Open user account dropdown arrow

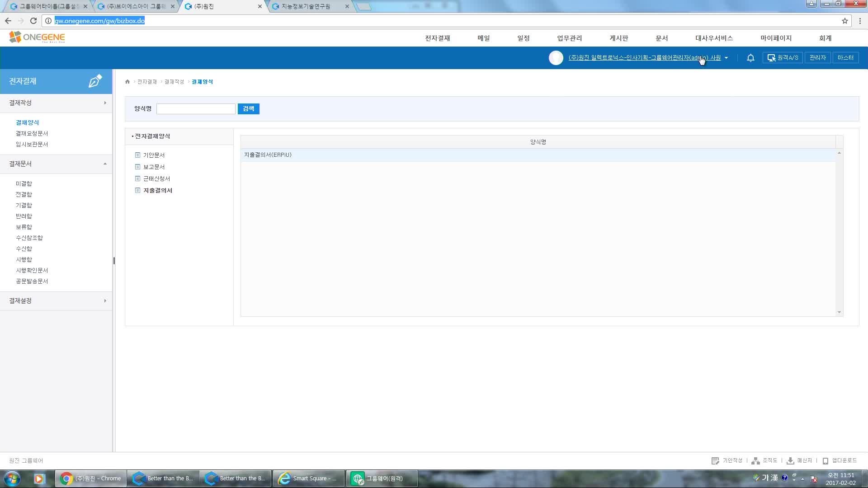pos(726,58)
